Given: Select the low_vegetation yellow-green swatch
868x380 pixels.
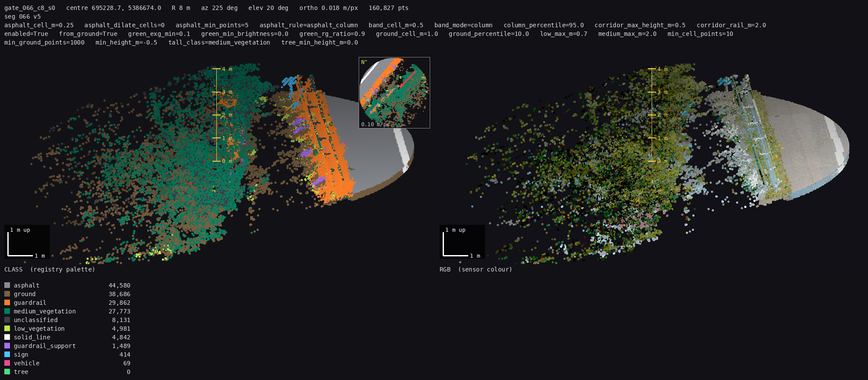Looking at the screenshot, I should point(7,329).
